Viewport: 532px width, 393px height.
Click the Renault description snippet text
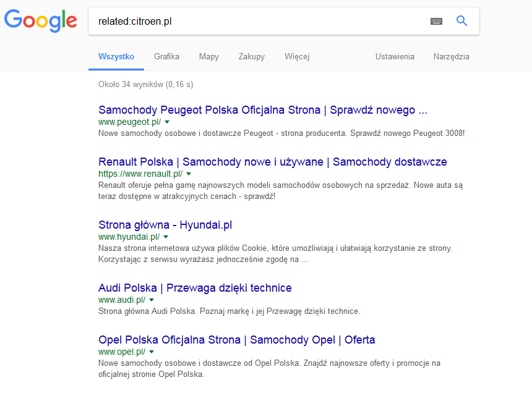tap(280, 191)
